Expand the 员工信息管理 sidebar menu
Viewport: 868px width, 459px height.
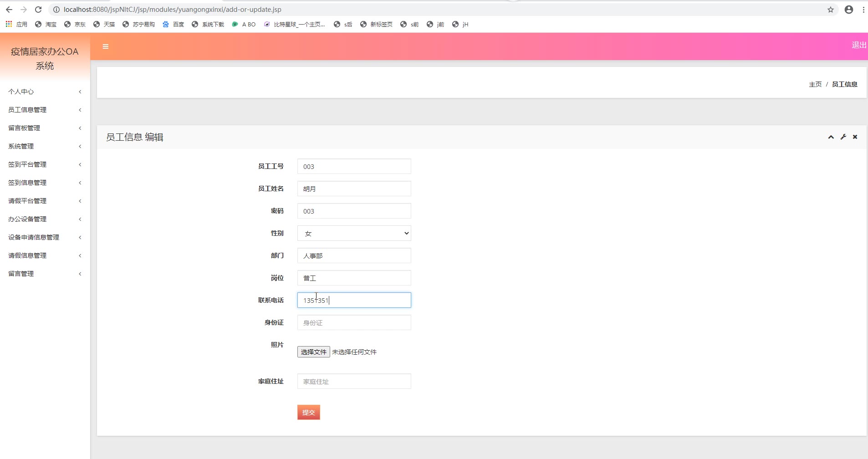point(45,110)
